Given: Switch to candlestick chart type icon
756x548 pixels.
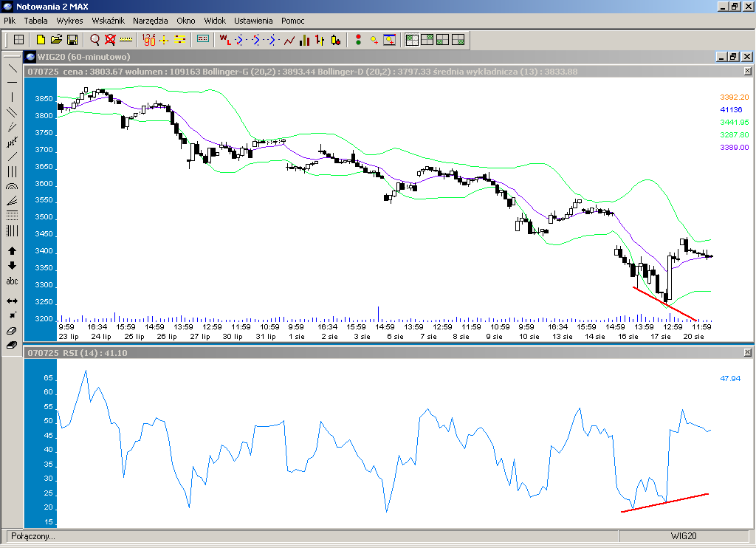Looking at the screenshot, I should tap(335, 40).
